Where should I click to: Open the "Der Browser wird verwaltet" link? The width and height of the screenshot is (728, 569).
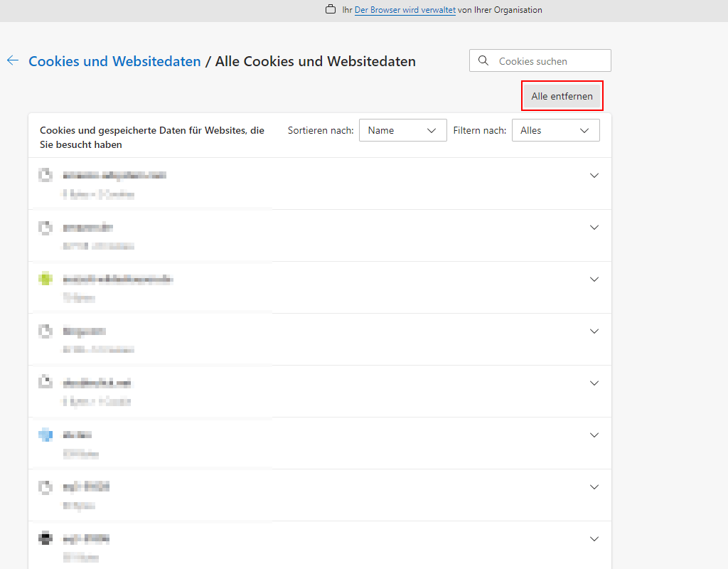tap(404, 10)
